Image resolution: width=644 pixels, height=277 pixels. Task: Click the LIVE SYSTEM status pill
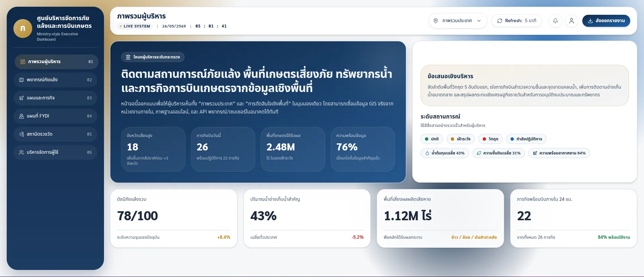(135, 26)
